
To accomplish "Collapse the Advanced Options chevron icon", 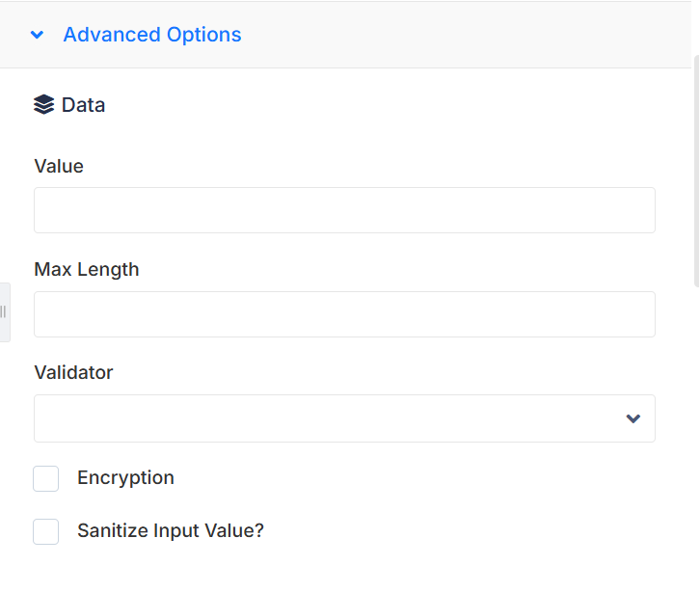I will pyautogui.click(x=37, y=35).
